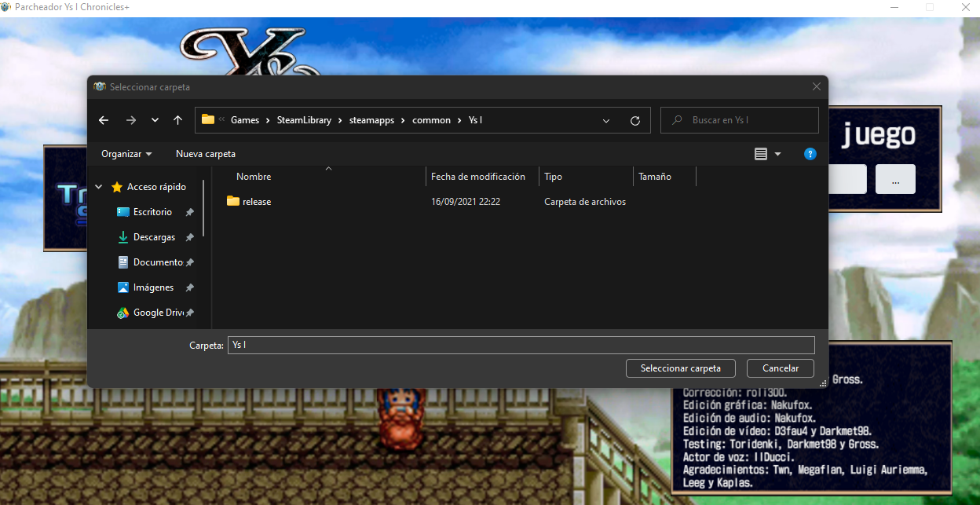
Task: Click the sidebar vertical scrollbar
Action: click(x=204, y=208)
